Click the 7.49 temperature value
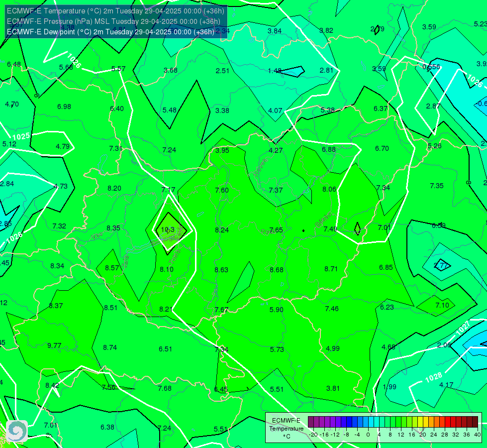The image size is (487, 448). pos(330,229)
